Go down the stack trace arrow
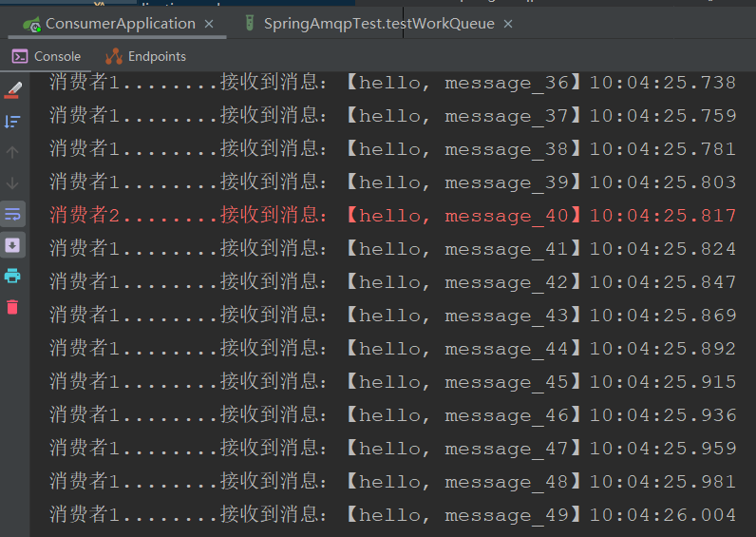756x537 pixels. tap(12, 183)
